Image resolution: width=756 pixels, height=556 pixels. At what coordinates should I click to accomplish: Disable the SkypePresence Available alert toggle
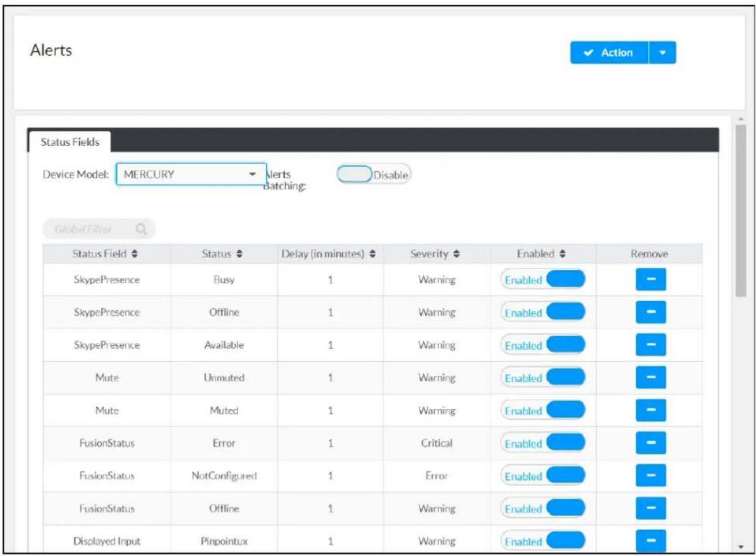click(x=543, y=345)
